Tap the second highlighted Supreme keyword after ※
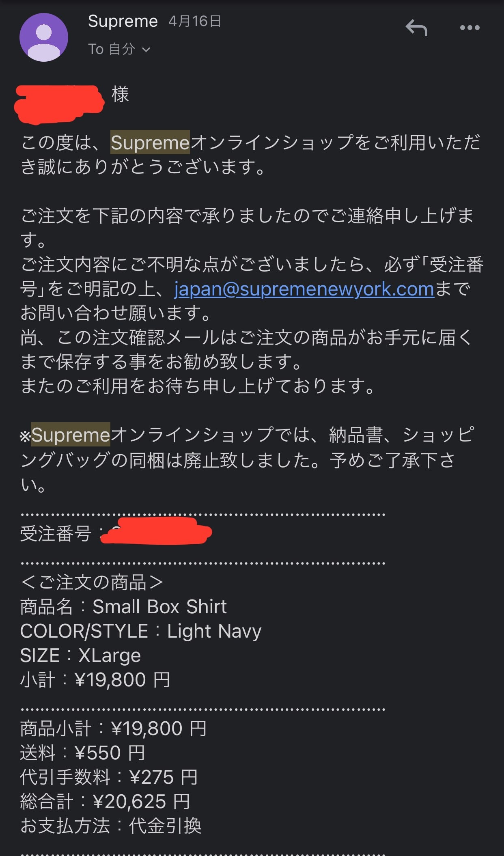The image size is (504, 856). 71,435
